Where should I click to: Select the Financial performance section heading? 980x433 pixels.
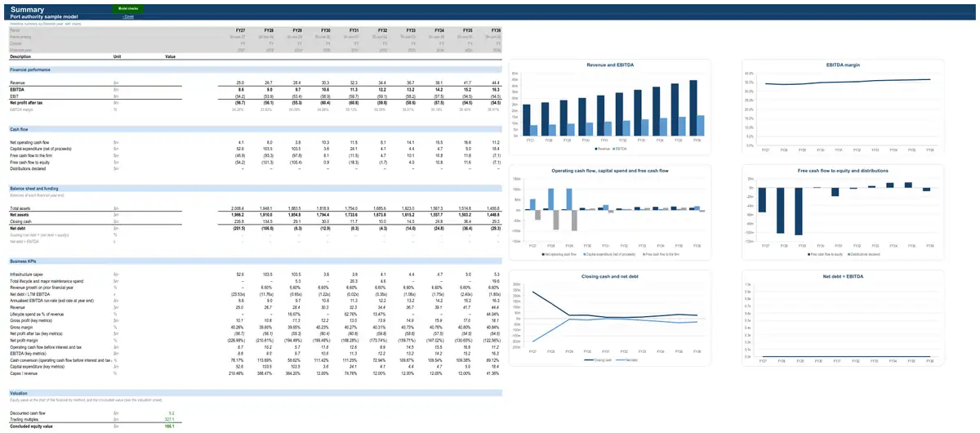(29, 69)
